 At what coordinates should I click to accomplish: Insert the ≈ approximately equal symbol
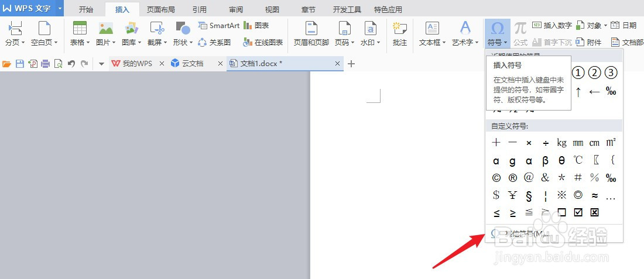594,195
